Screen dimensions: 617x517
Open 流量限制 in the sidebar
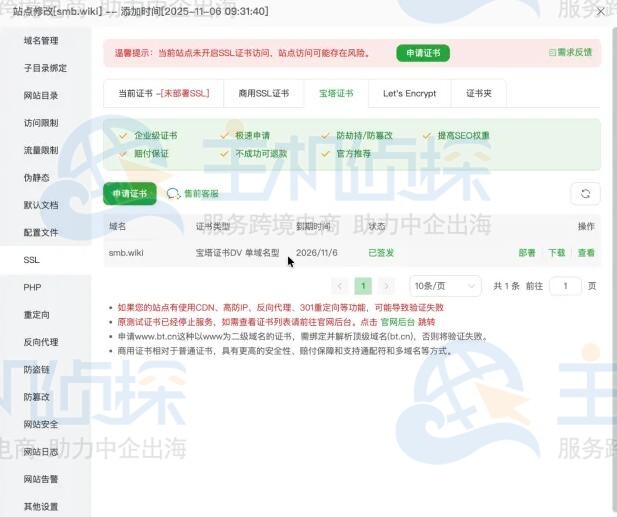pyautogui.click(x=41, y=150)
